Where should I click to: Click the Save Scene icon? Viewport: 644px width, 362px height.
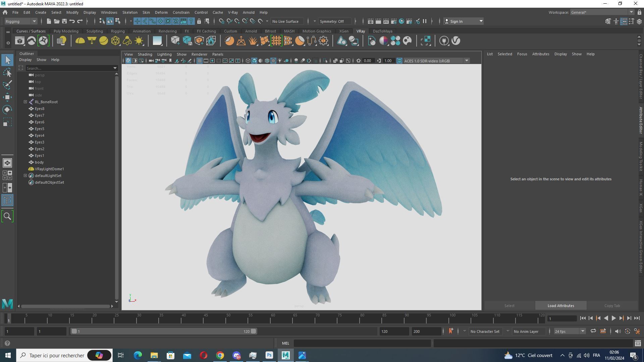pyautogui.click(x=64, y=21)
